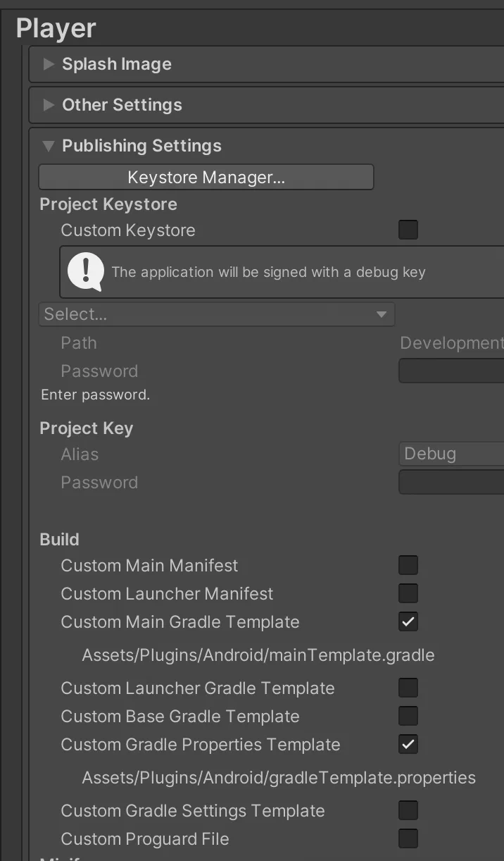Enable Custom Gradle Settings Template

[408, 810]
